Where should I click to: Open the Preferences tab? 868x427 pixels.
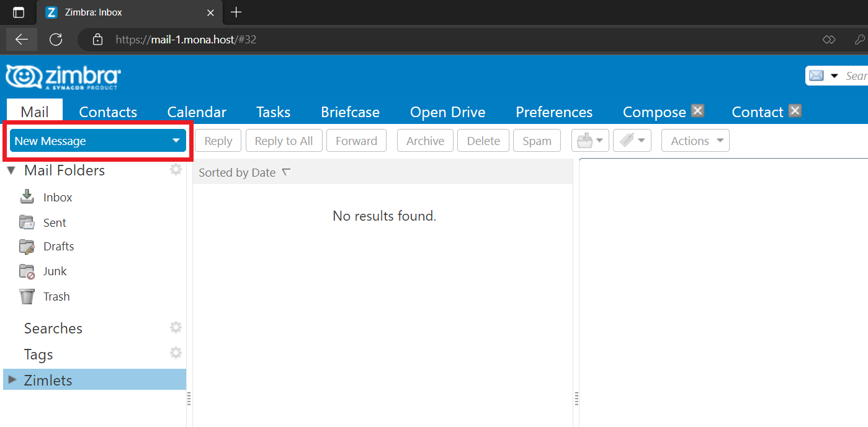click(x=554, y=112)
